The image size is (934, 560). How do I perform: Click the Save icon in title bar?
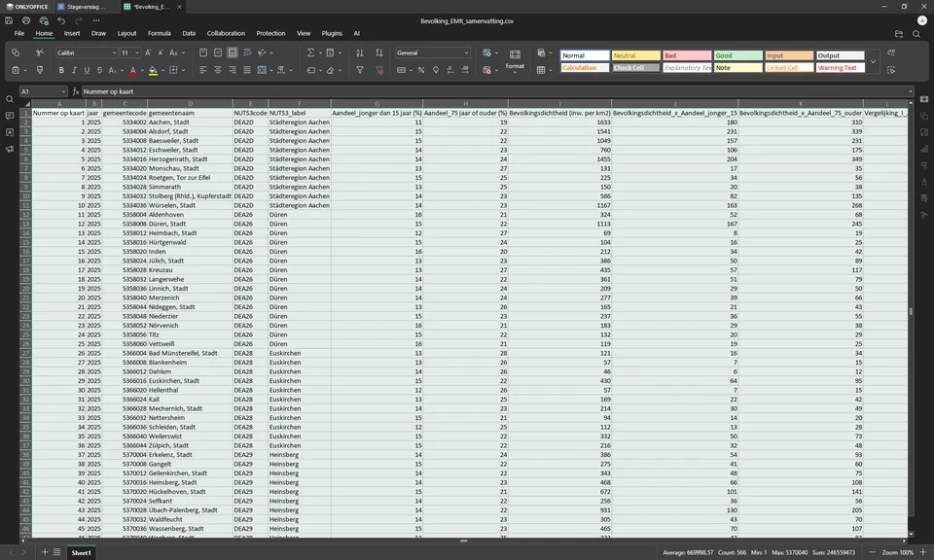click(x=9, y=20)
